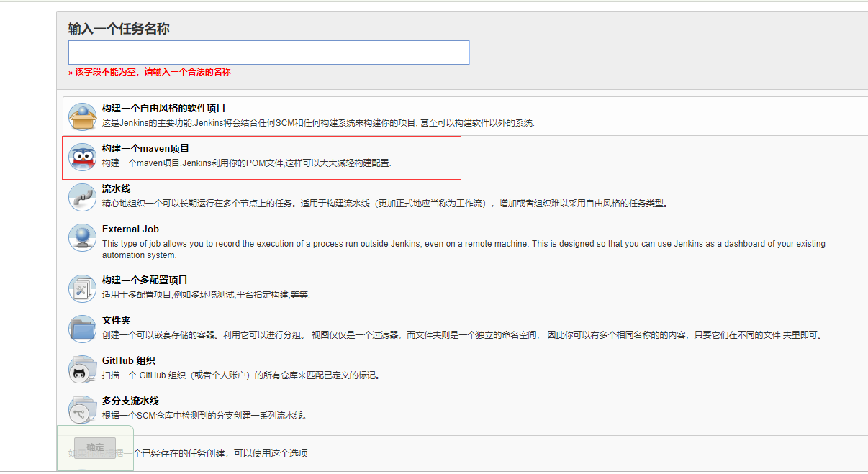Select the GitHub 组织 title
This screenshot has height=474, width=868.
point(129,360)
